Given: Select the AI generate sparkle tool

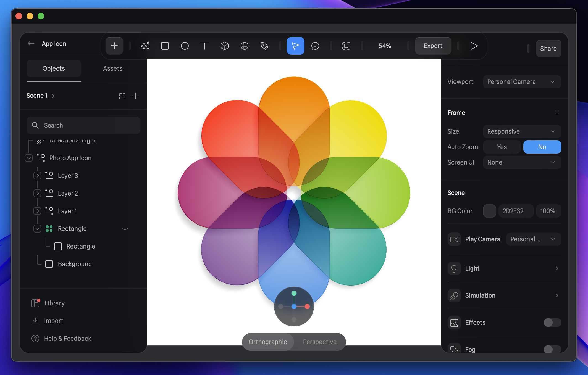Looking at the screenshot, I should (x=145, y=46).
